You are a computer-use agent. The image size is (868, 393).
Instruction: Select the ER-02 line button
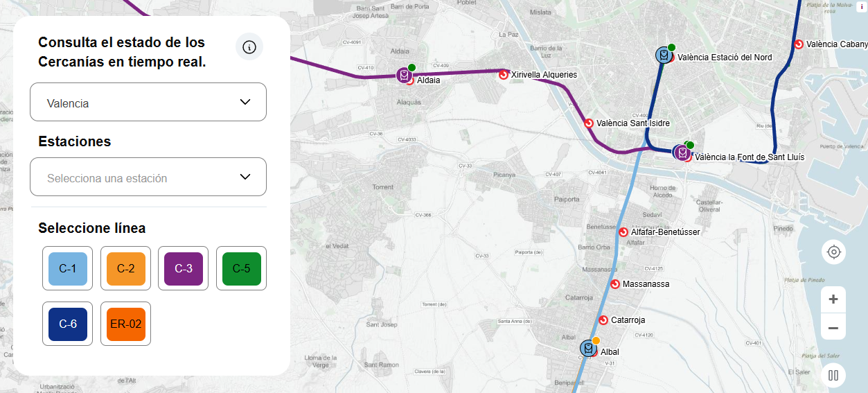pyautogui.click(x=125, y=324)
